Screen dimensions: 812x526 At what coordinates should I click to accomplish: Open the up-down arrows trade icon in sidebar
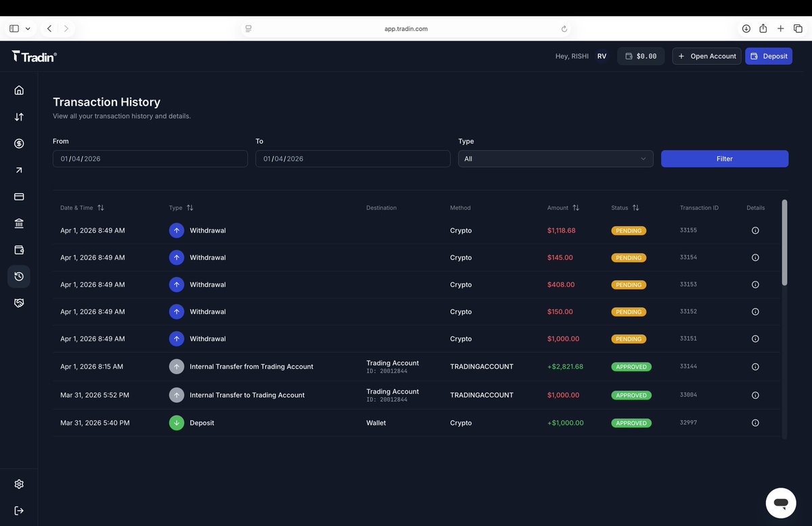click(x=19, y=116)
